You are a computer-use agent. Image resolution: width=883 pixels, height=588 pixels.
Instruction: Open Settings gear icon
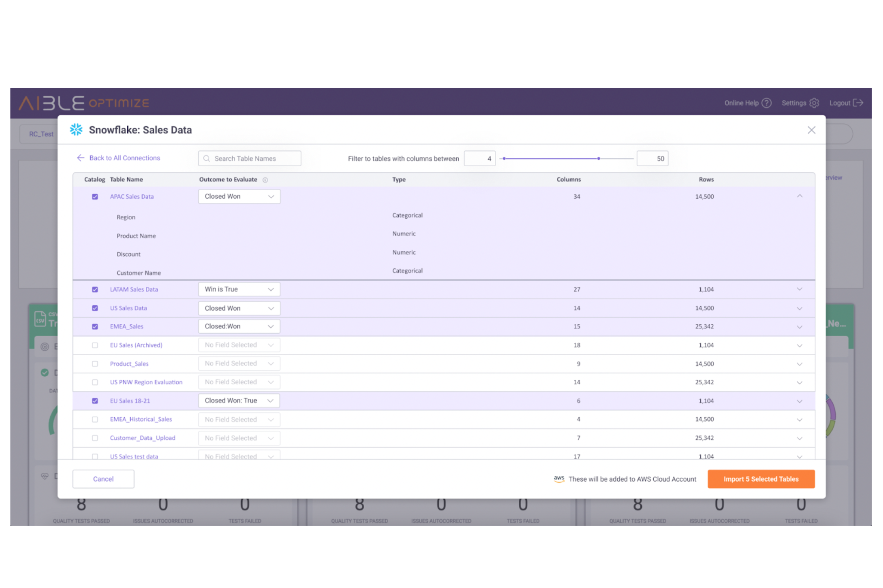(x=814, y=103)
